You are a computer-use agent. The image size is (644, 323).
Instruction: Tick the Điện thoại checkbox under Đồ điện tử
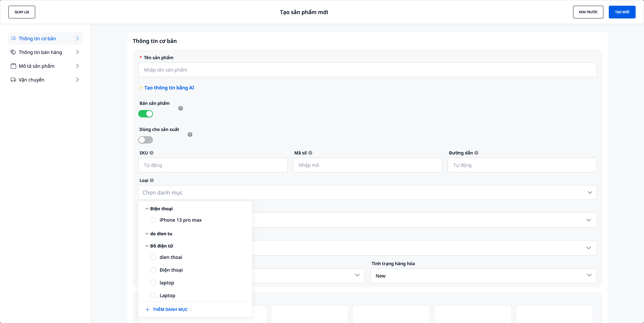coord(153,270)
